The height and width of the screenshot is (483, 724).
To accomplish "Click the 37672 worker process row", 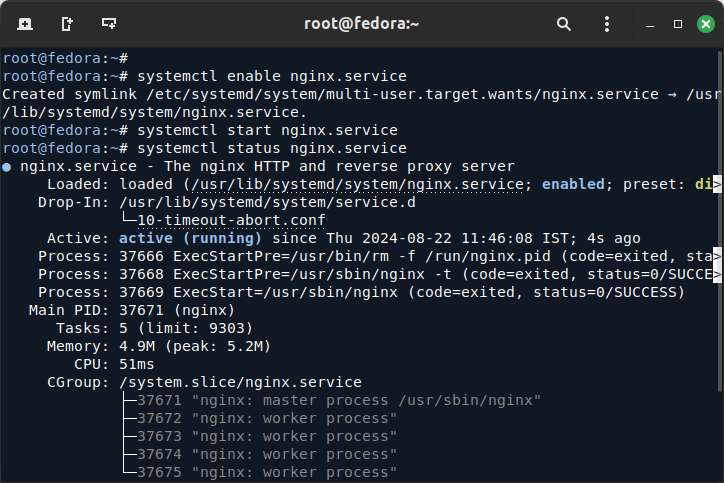I will pos(267,418).
